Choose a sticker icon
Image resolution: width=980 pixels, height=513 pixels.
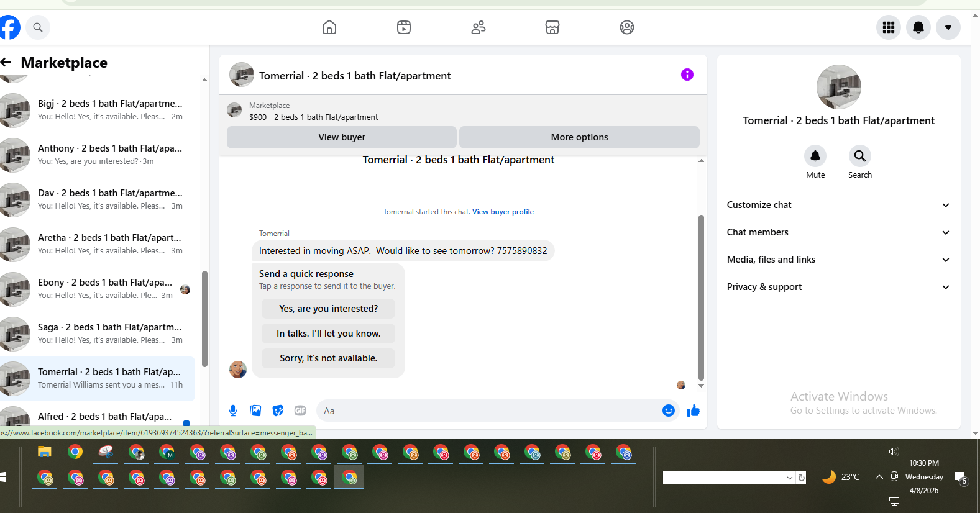click(x=278, y=411)
